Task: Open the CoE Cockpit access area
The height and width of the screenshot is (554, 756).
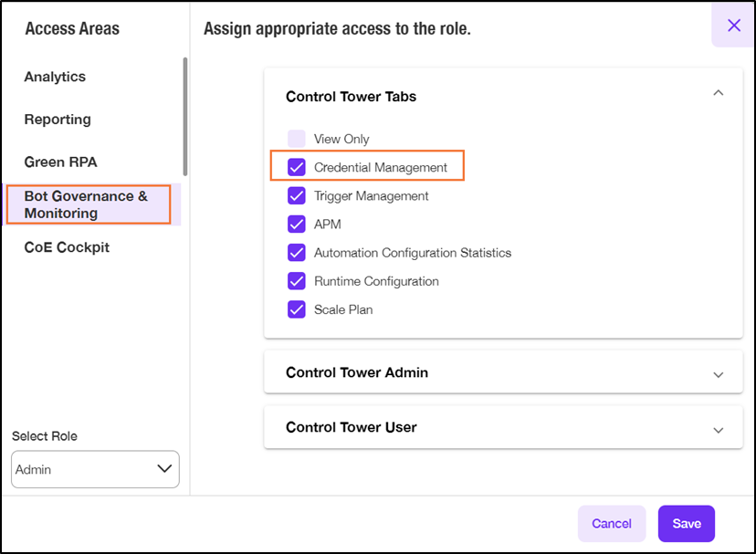Action: click(x=67, y=247)
